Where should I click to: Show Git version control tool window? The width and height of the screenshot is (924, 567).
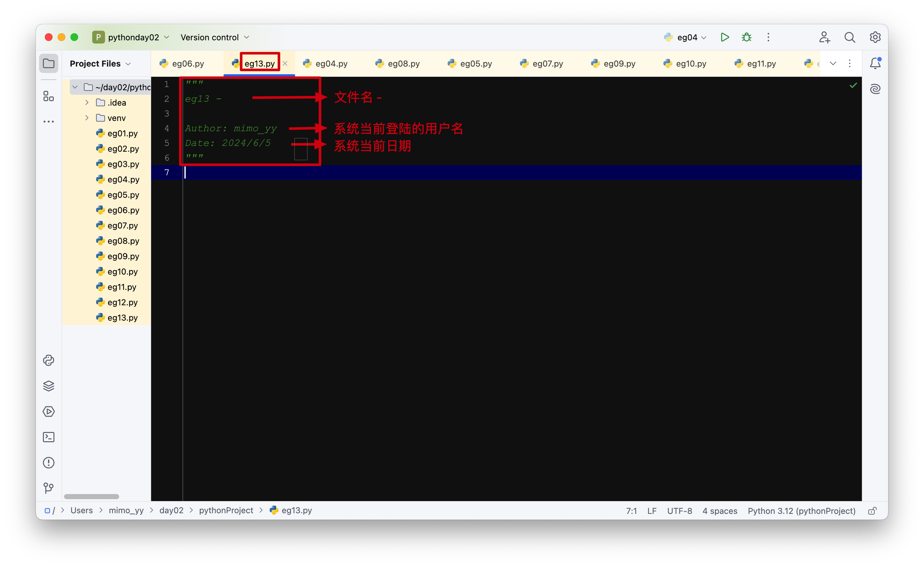(48, 488)
